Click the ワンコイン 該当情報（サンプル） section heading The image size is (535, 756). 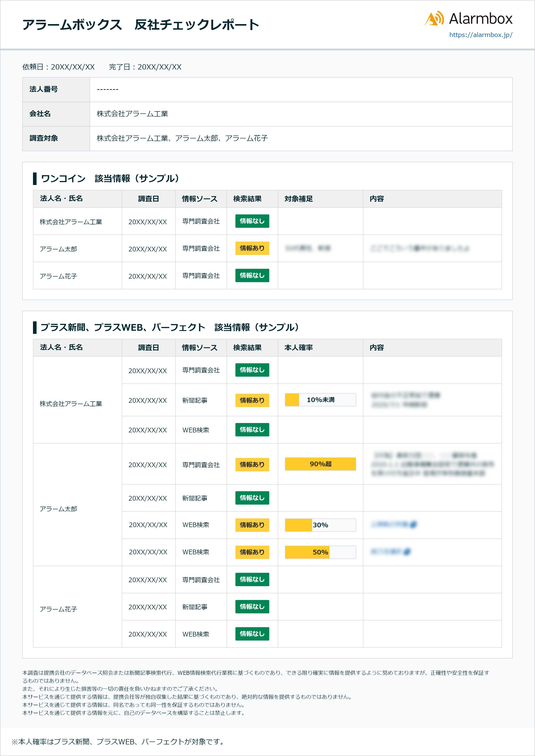[110, 179]
